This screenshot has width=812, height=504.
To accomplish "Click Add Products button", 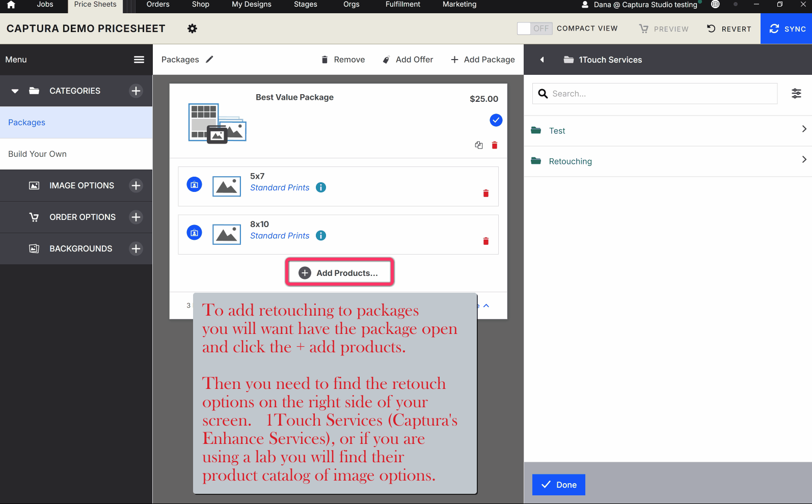I will click(x=339, y=273).
